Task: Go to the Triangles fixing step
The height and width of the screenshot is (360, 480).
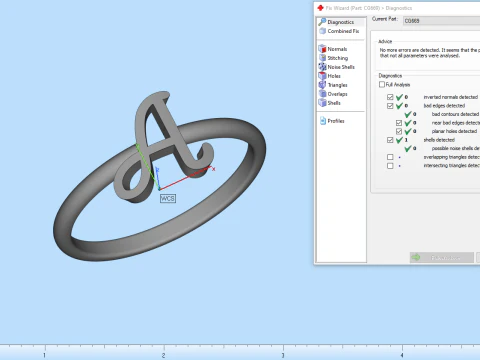Action: 333,85
